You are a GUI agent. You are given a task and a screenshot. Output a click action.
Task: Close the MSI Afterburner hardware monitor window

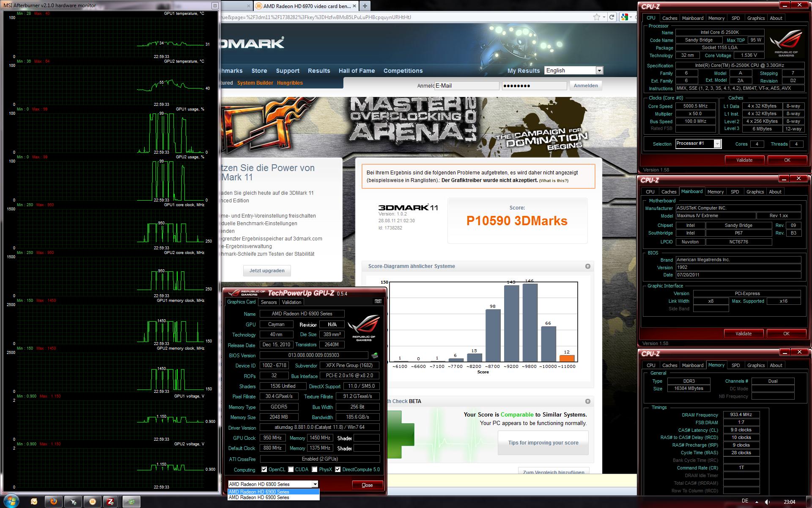215,6
